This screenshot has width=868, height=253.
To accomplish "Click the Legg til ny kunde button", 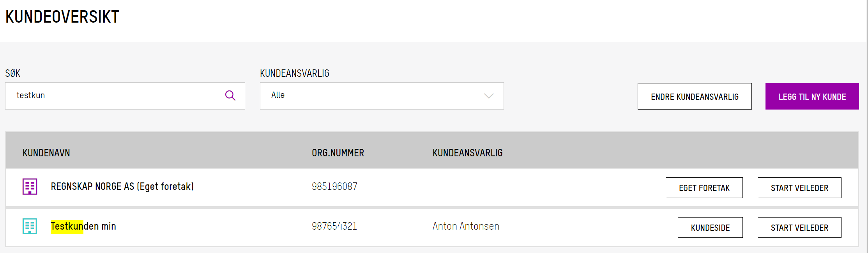I will (812, 96).
